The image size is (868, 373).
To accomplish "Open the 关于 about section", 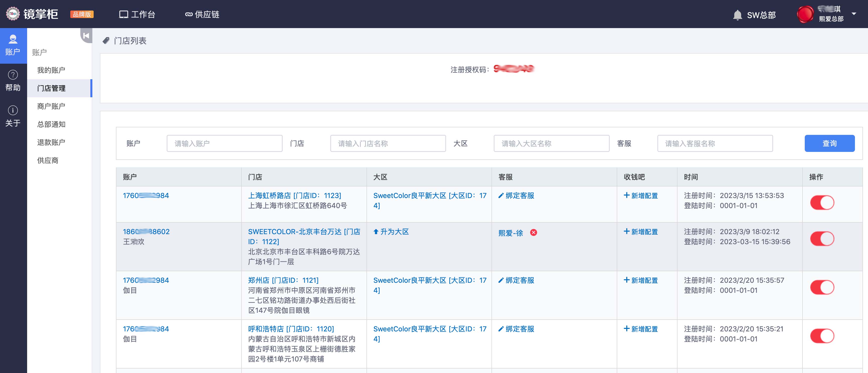I will click(13, 116).
